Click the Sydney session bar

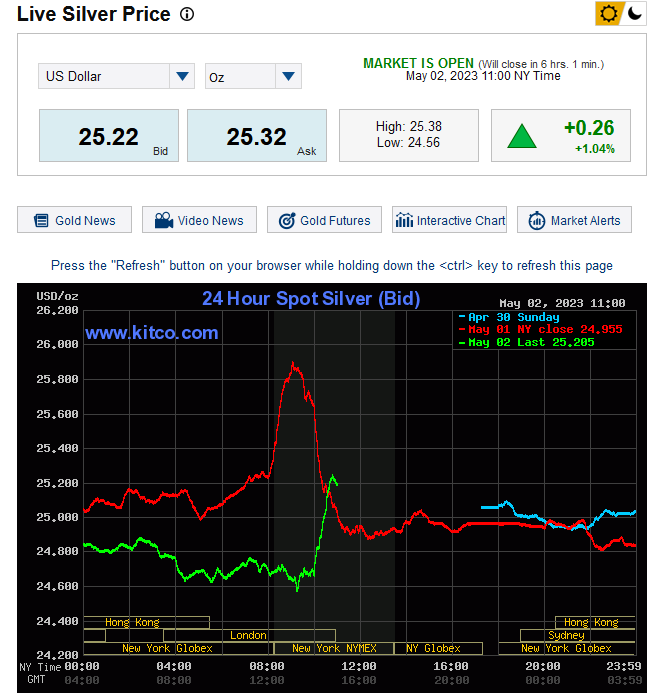(577, 635)
